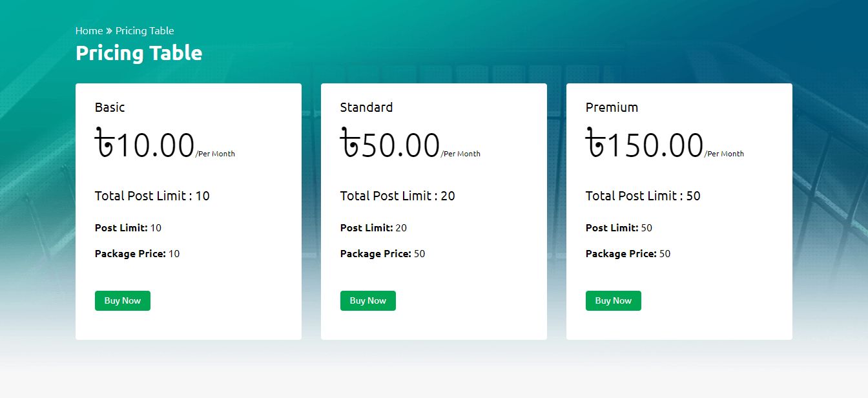Image resolution: width=868 pixels, height=398 pixels.
Task: Click the 10.00 price amount
Action: pyautogui.click(x=155, y=145)
